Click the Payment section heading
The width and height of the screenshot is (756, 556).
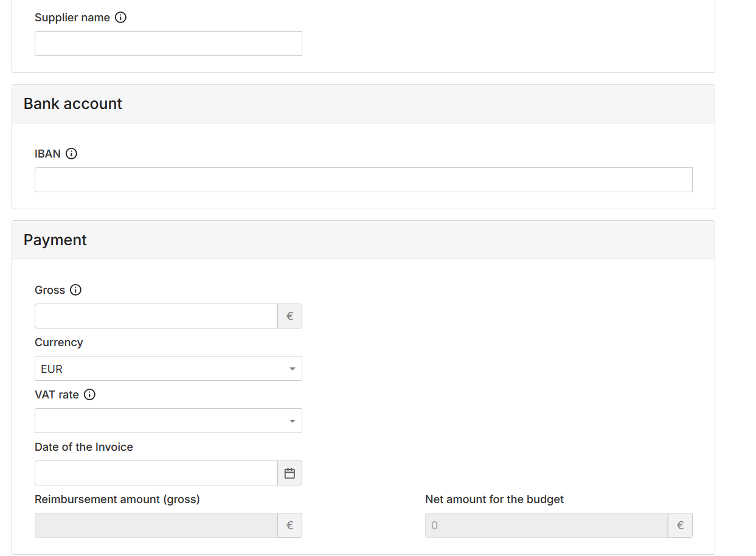coord(55,240)
